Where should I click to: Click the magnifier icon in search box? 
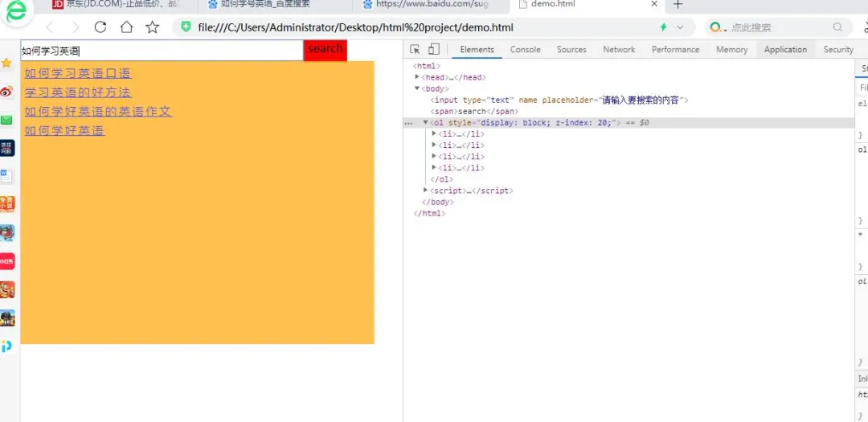pos(837,27)
